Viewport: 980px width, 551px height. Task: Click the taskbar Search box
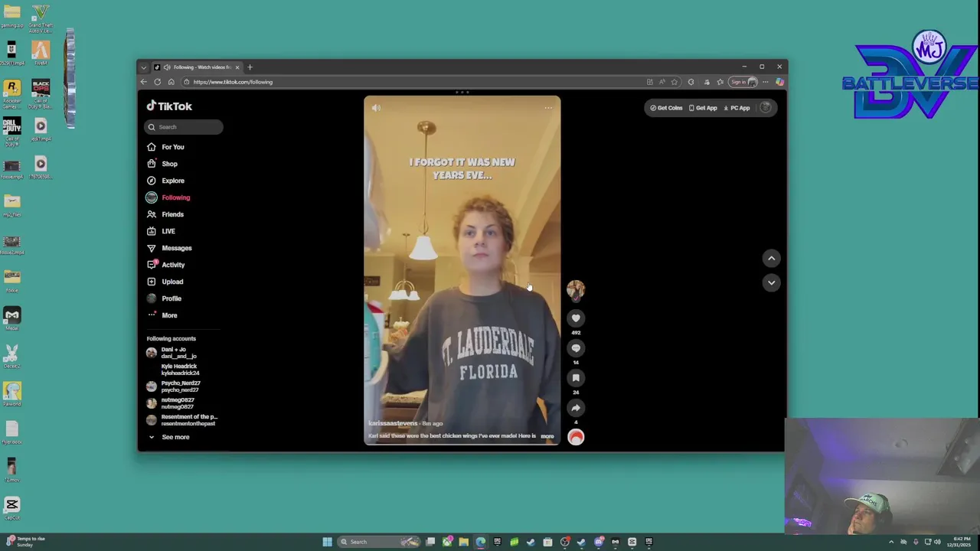(380, 542)
